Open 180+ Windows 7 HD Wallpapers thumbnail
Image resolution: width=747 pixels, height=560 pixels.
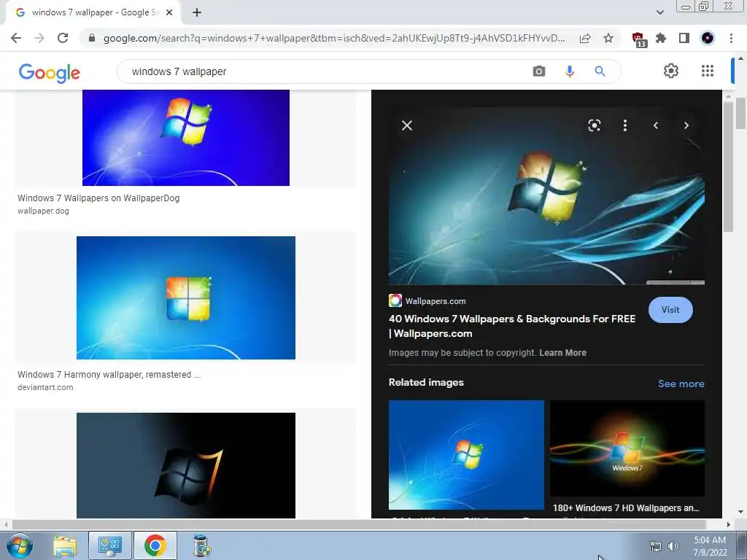click(x=627, y=448)
